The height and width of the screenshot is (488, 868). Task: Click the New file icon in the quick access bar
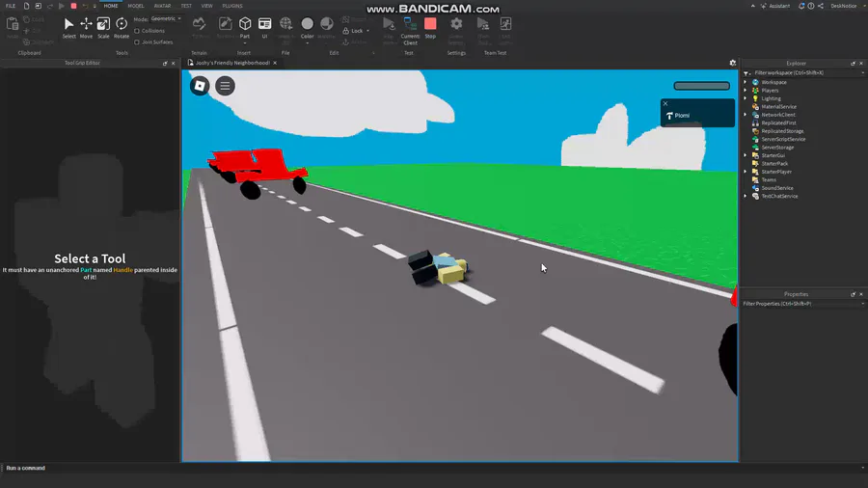[26, 6]
